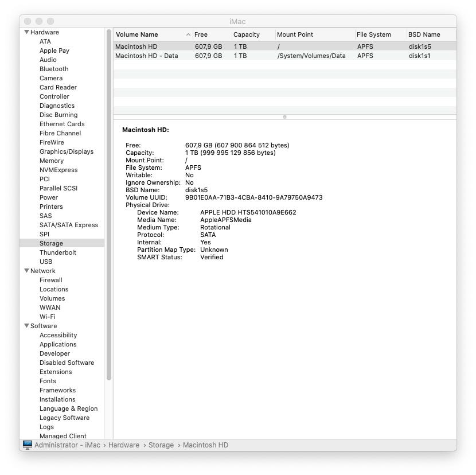Click Macintosh HD in the path bar
Screen dimensions: 476x475
pyautogui.click(x=205, y=445)
